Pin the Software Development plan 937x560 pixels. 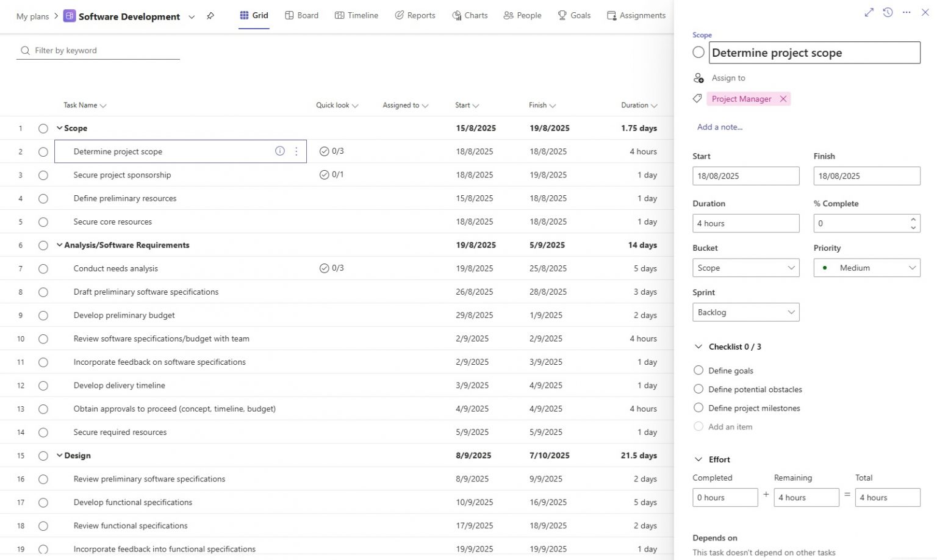click(210, 16)
